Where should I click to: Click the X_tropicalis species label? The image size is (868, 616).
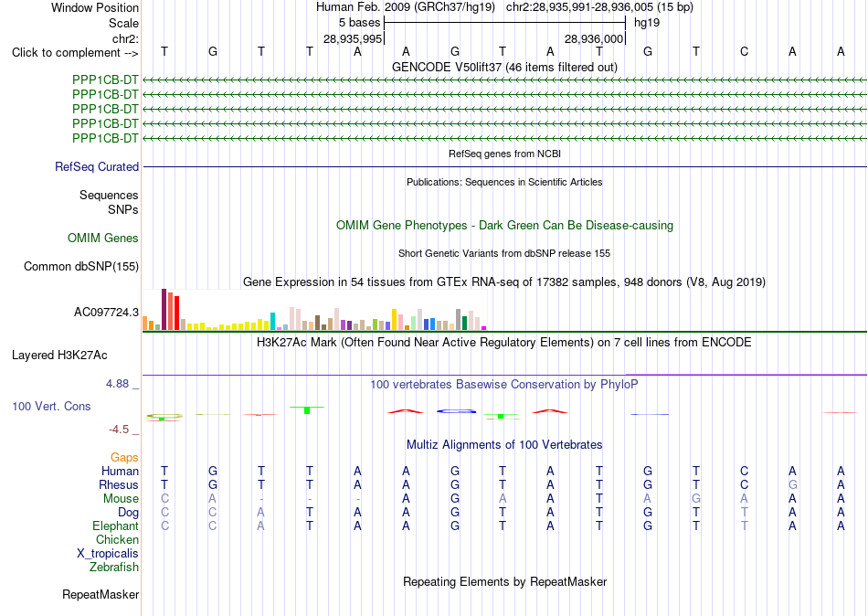click(x=108, y=554)
